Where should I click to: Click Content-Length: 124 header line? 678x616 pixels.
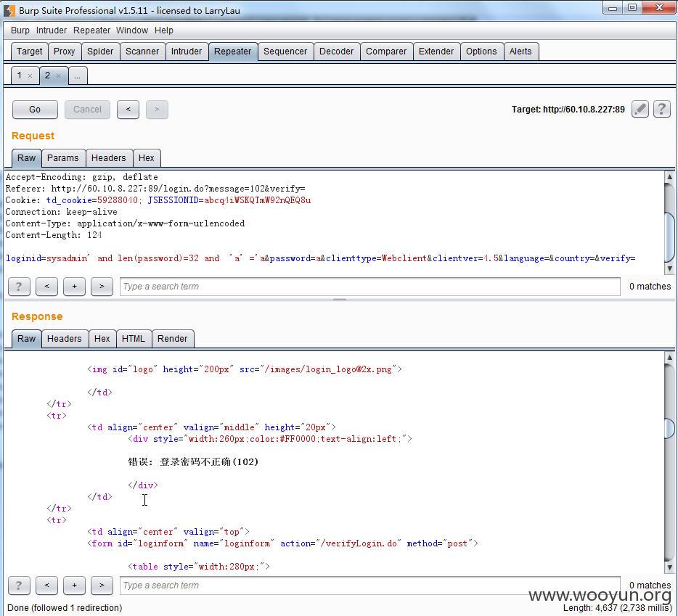coord(54,235)
